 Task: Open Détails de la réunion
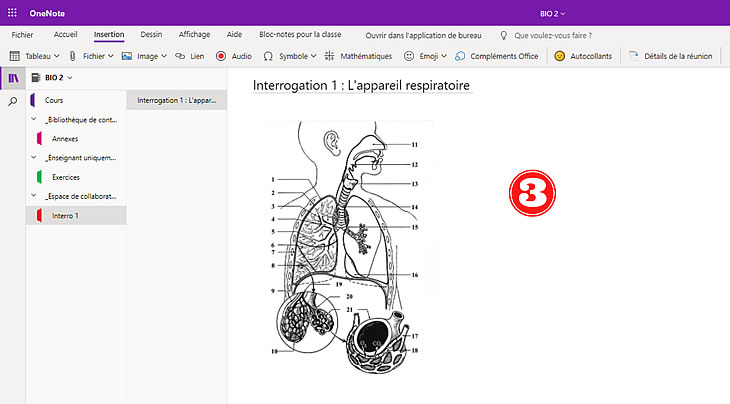pyautogui.click(x=671, y=56)
